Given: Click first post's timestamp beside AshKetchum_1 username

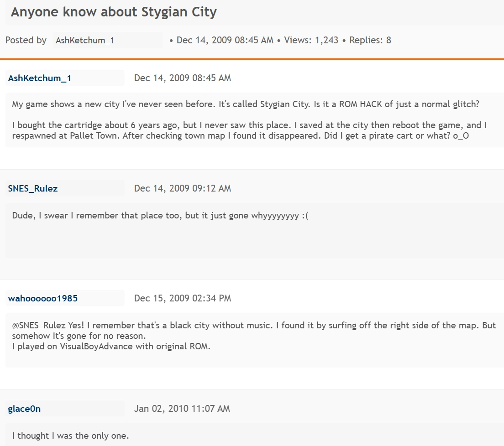Looking at the screenshot, I should coord(183,78).
